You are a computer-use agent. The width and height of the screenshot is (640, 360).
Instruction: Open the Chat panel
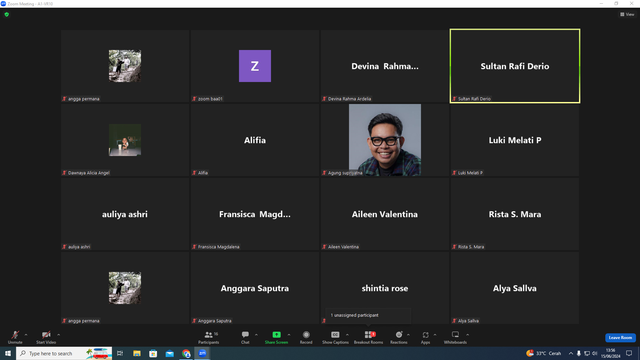click(245, 337)
